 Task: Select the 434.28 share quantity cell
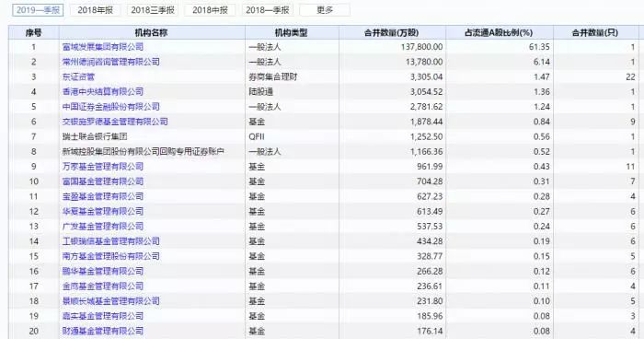(430, 241)
